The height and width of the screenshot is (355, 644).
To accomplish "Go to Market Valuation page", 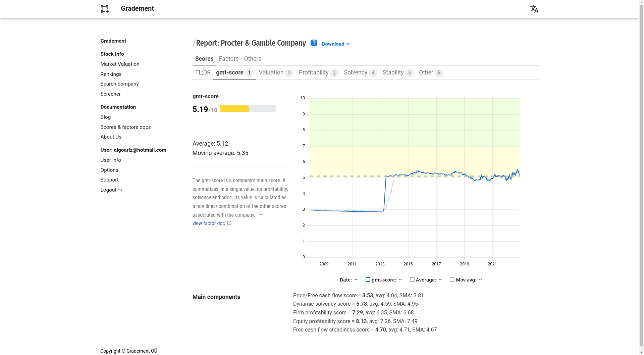I will pos(120,64).
